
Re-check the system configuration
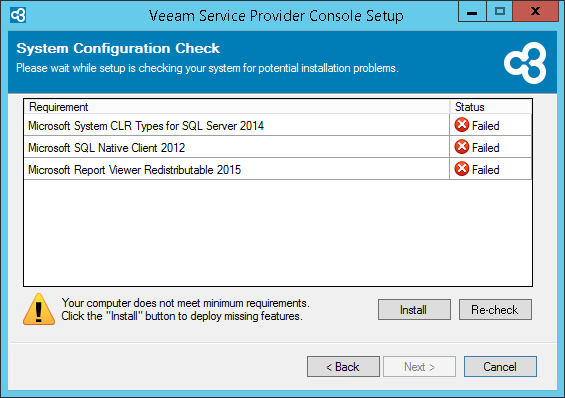(x=495, y=309)
